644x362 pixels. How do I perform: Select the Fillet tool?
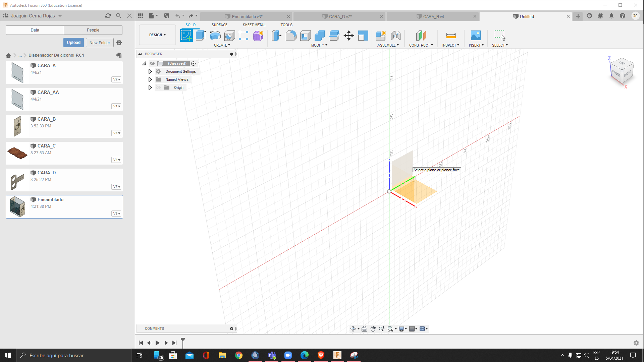coord(291,35)
